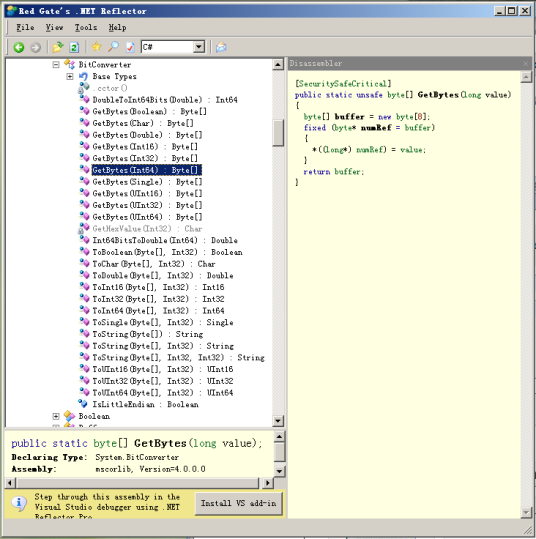Image resolution: width=536 pixels, height=539 pixels.
Task: Click the tree panel vertical scrollbar thumb
Action: pos(278,133)
